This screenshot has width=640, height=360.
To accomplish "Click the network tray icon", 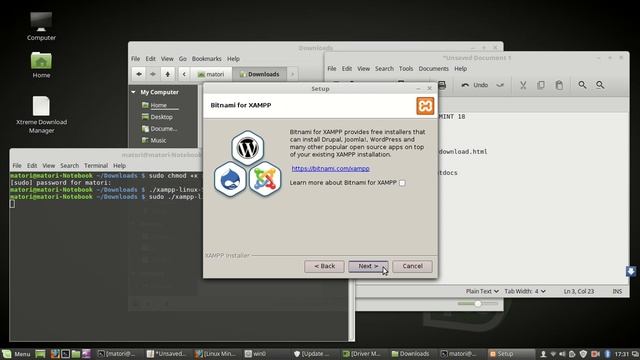I will [553, 354].
